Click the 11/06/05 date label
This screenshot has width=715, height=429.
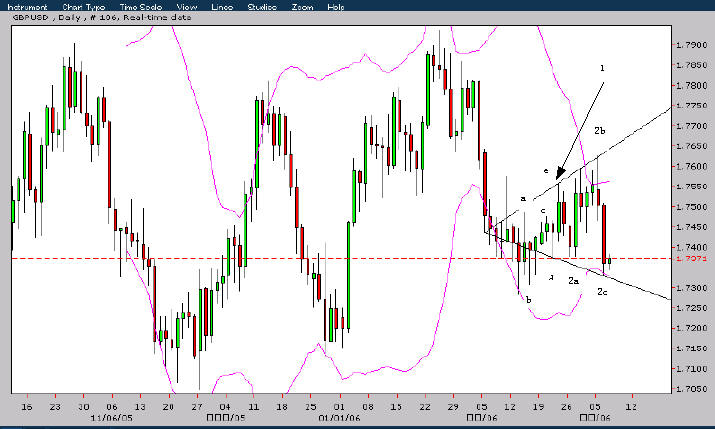[111, 418]
